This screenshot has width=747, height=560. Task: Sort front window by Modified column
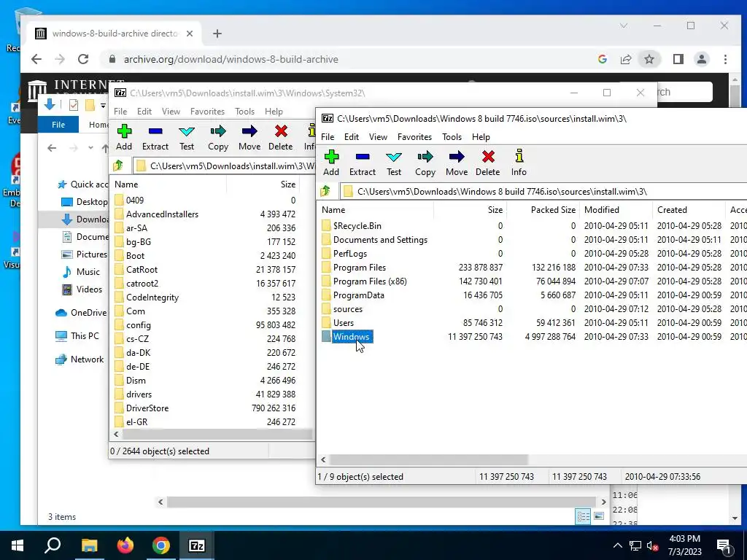coord(616,209)
